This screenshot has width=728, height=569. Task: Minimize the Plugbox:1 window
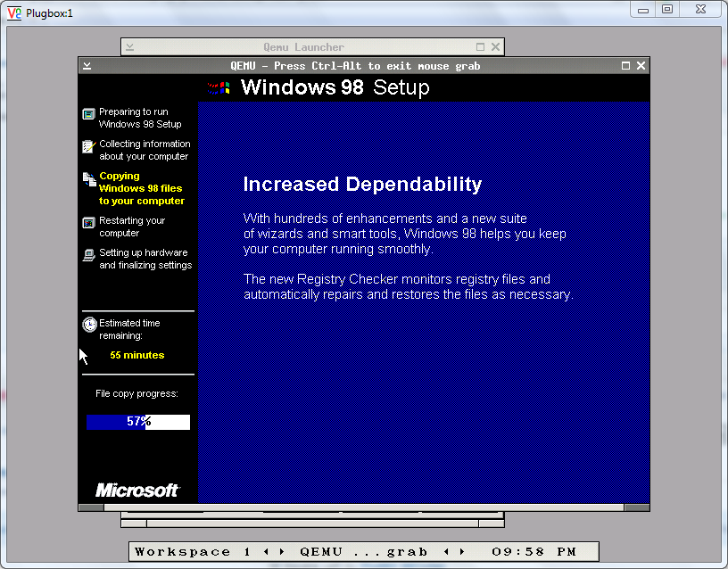pyautogui.click(x=643, y=10)
